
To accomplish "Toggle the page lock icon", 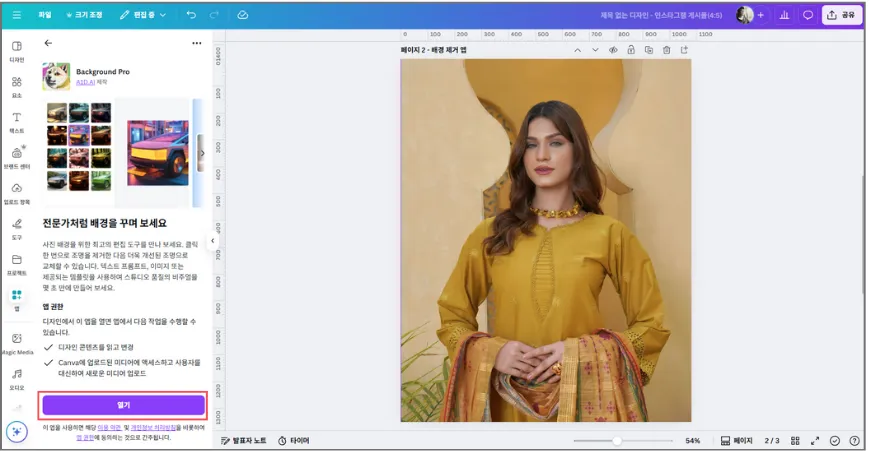I will 631,50.
